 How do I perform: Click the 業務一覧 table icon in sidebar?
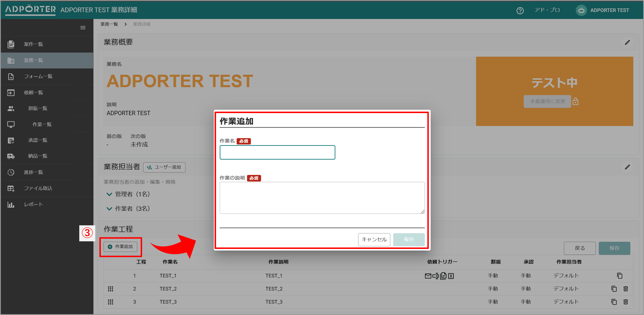11,61
